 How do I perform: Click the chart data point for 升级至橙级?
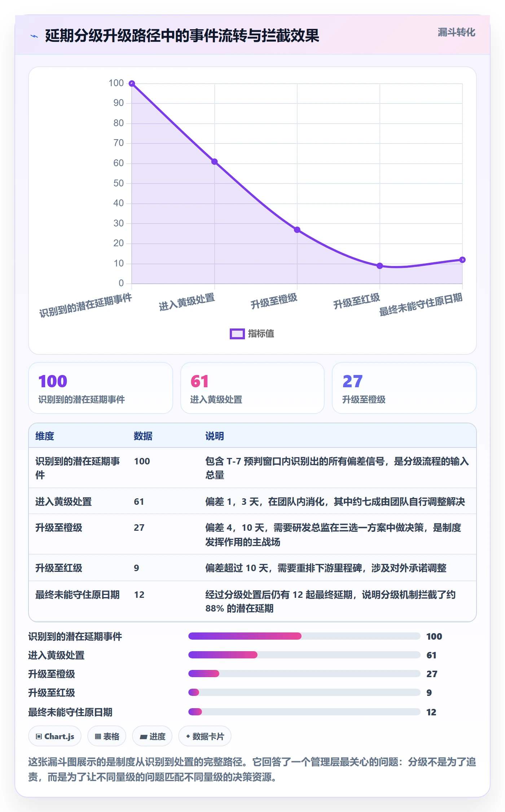pyautogui.click(x=297, y=230)
